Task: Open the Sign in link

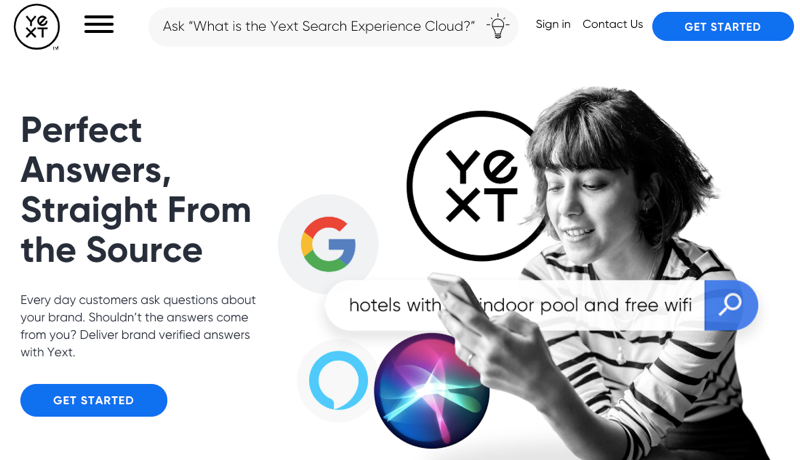Action: point(553,24)
